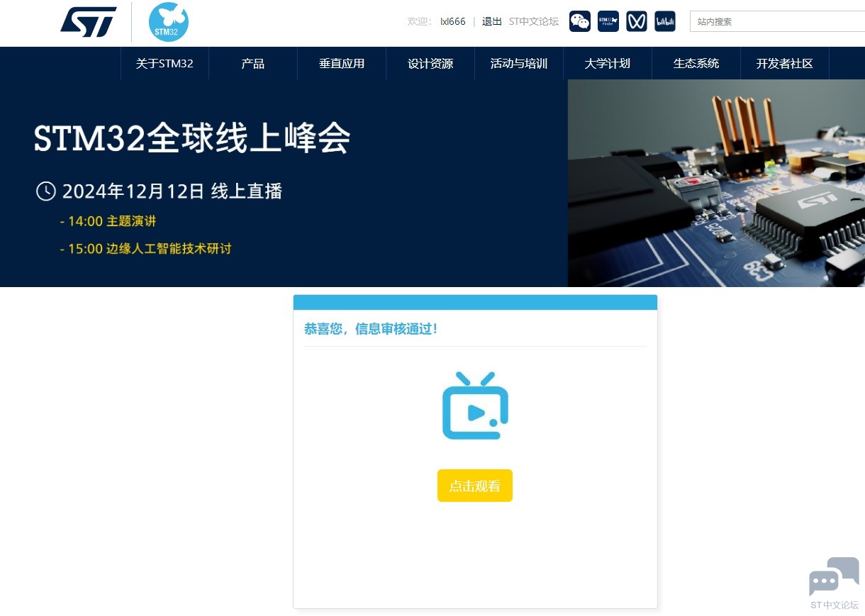Open the 关于STM32 menu

tap(164, 63)
